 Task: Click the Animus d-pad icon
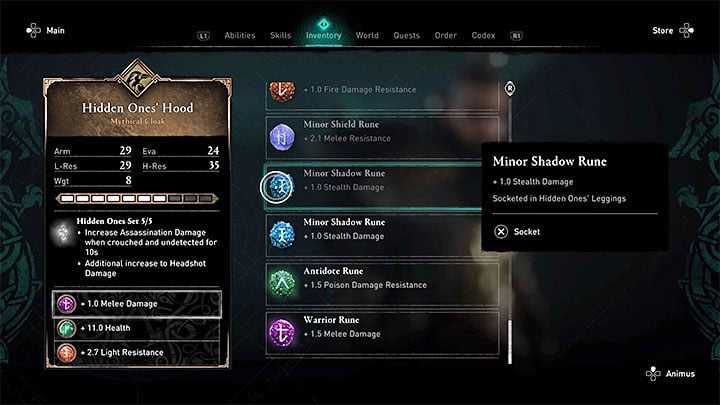tap(653, 374)
